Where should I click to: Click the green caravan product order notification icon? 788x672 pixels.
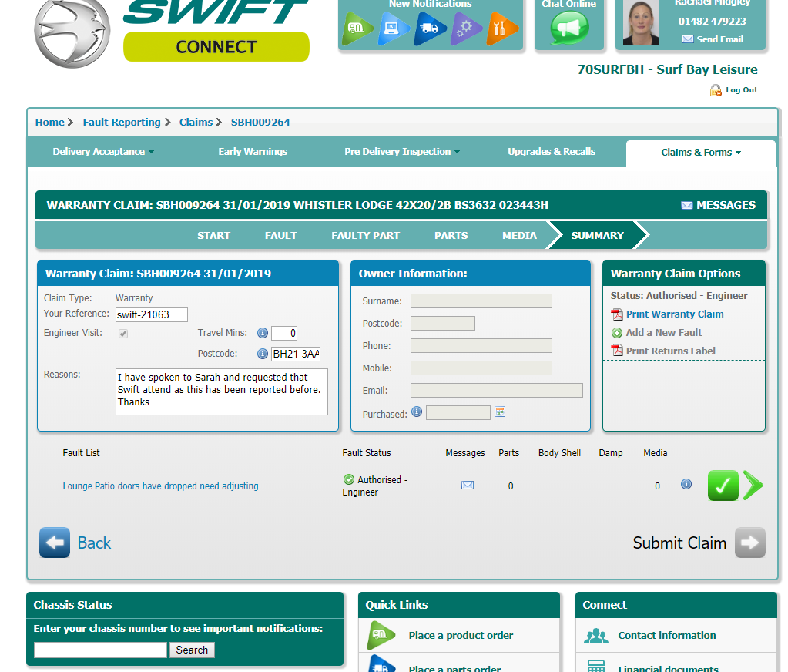(357, 28)
